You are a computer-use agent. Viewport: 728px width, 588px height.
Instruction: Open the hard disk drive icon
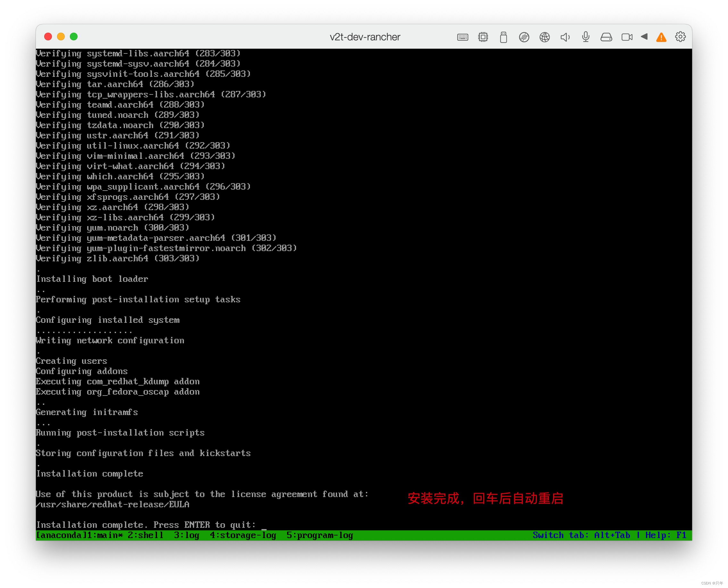point(606,37)
